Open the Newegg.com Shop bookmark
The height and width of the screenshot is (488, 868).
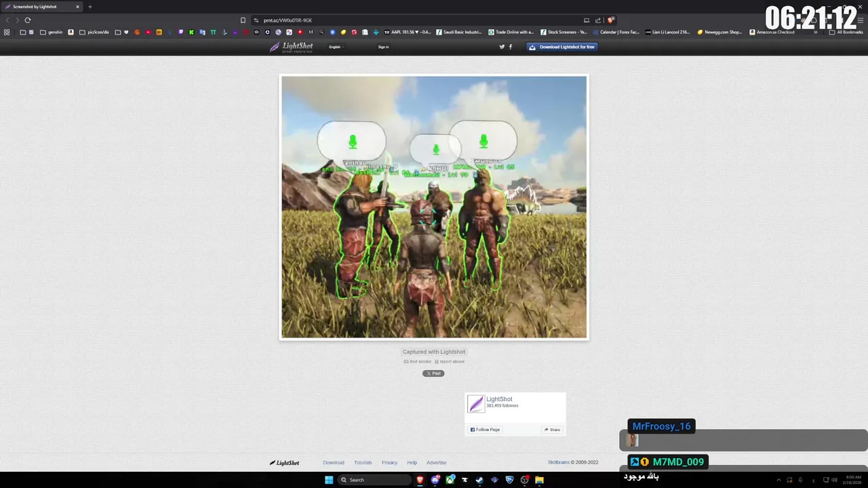(720, 32)
